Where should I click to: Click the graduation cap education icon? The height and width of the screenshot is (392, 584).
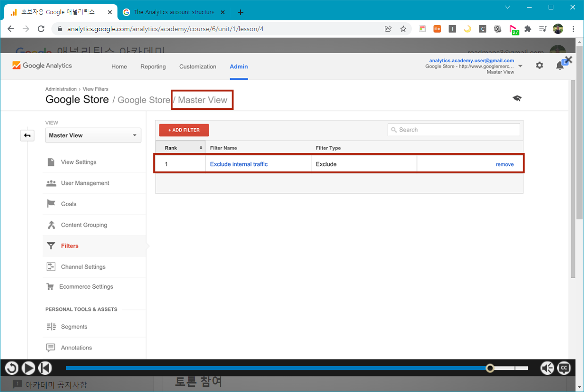pyautogui.click(x=517, y=98)
